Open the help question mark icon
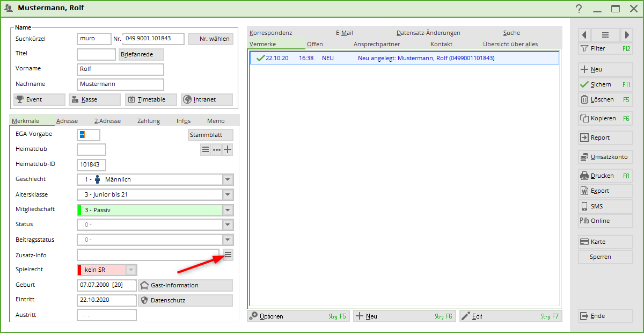This screenshot has width=644, height=333. [x=579, y=9]
